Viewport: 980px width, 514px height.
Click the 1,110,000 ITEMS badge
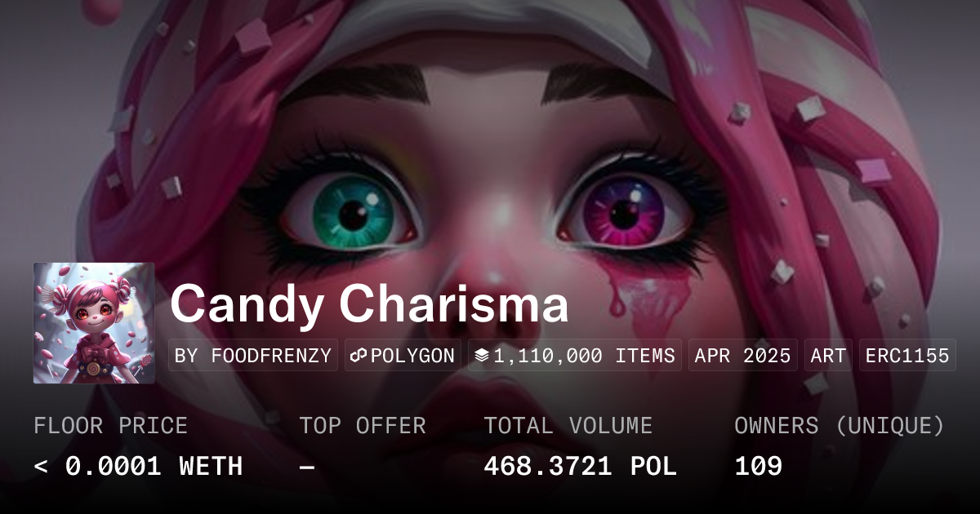(x=575, y=356)
